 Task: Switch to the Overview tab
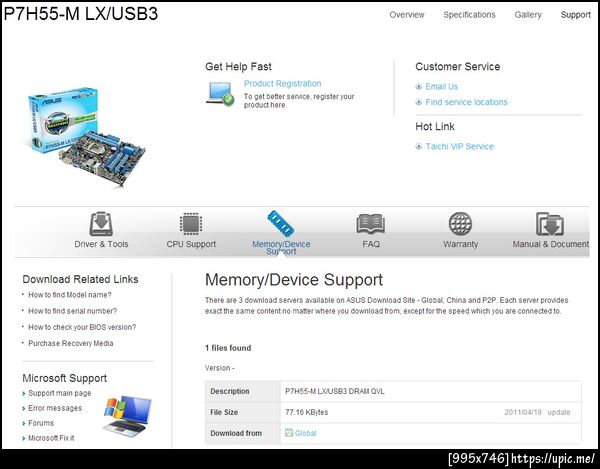coord(407,15)
